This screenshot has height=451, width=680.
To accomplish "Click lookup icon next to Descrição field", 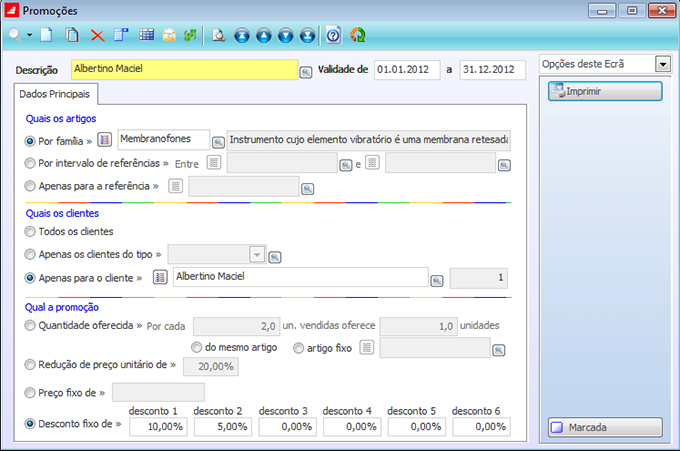I will [306, 72].
